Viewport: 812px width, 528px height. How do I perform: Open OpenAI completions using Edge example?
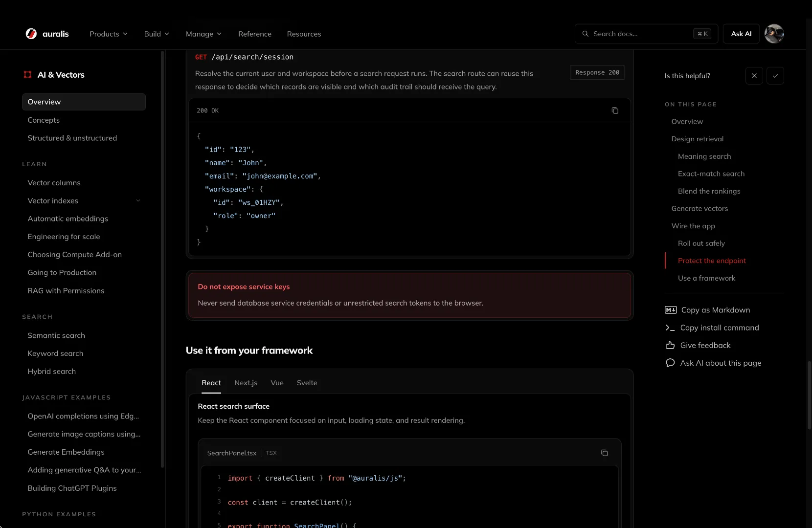coord(83,416)
